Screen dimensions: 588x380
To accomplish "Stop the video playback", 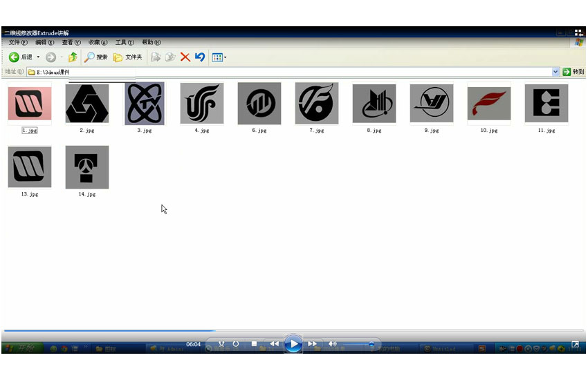I will (254, 343).
